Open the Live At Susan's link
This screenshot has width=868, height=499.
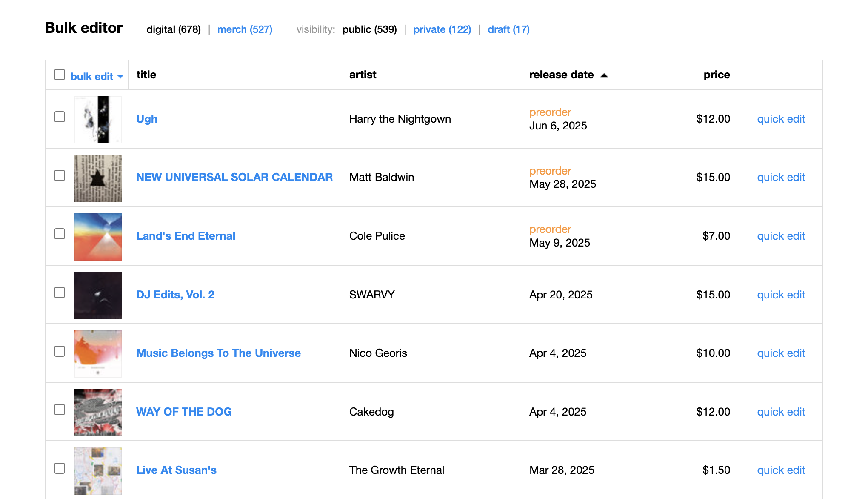point(176,470)
